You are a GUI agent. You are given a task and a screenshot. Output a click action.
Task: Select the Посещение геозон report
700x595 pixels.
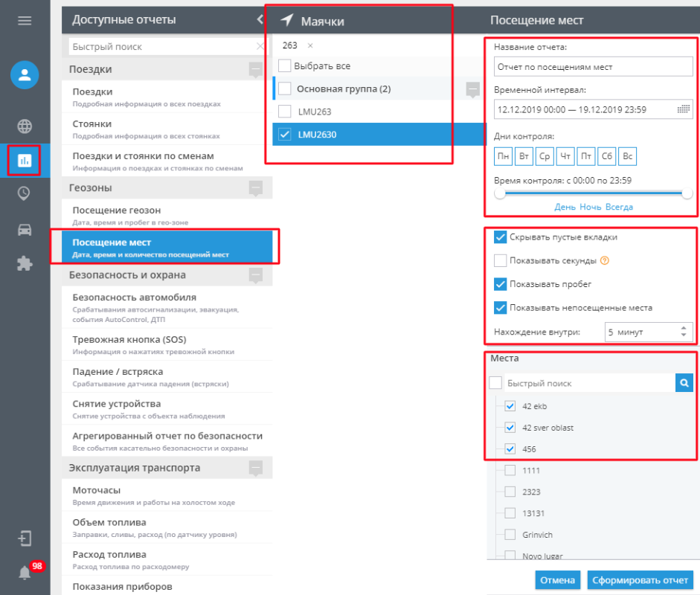point(167,215)
